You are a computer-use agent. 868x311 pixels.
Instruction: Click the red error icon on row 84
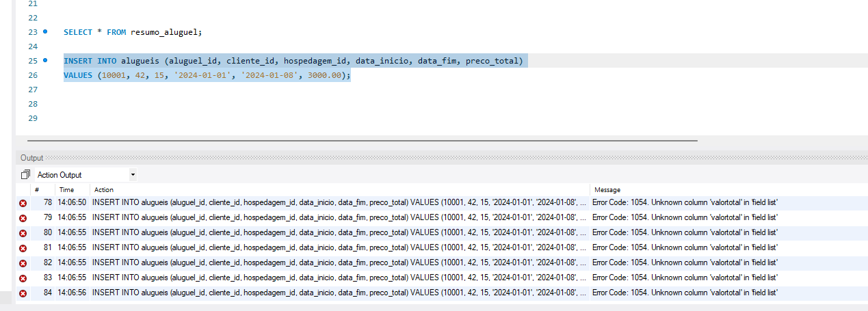pos(23,293)
